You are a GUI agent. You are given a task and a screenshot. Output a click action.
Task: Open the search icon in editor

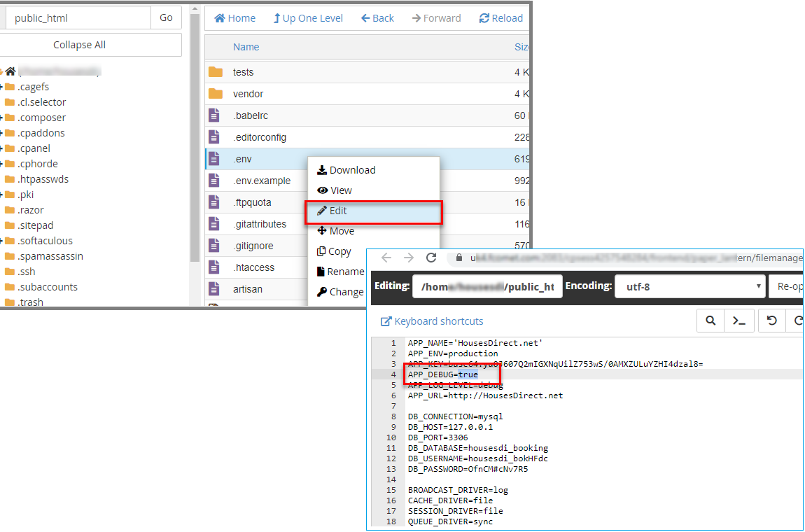710,321
